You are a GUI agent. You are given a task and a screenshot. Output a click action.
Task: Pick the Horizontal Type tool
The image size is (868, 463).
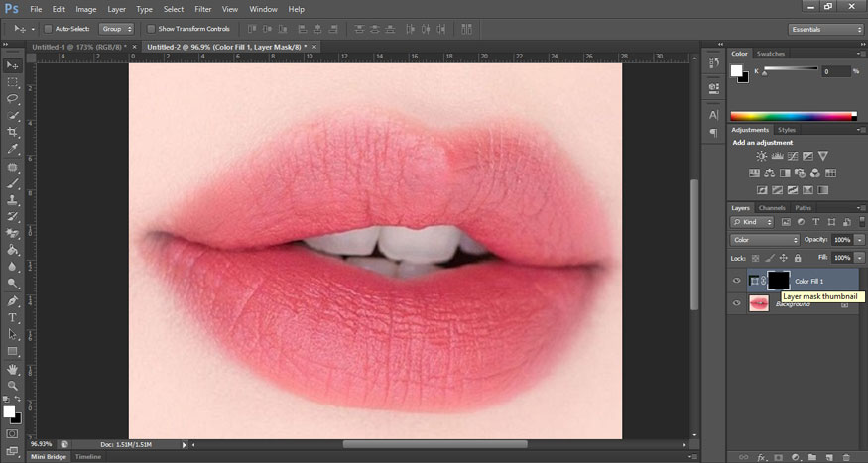click(12, 317)
